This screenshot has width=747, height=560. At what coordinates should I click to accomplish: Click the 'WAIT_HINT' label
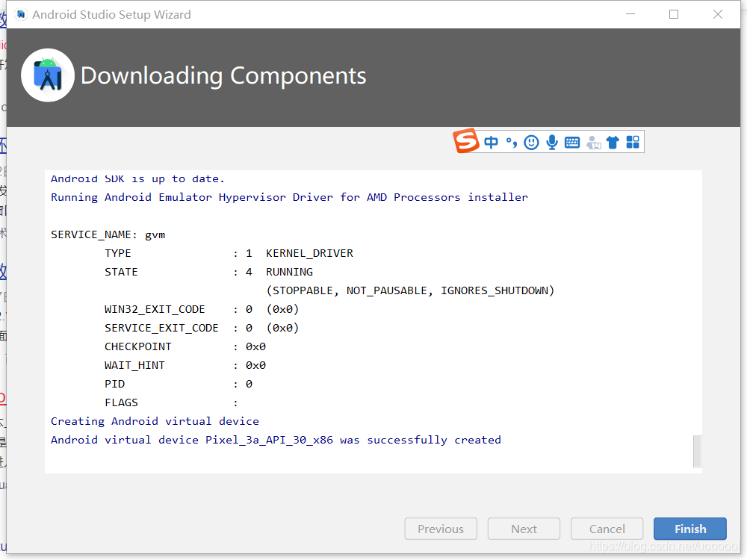[x=134, y=365]
